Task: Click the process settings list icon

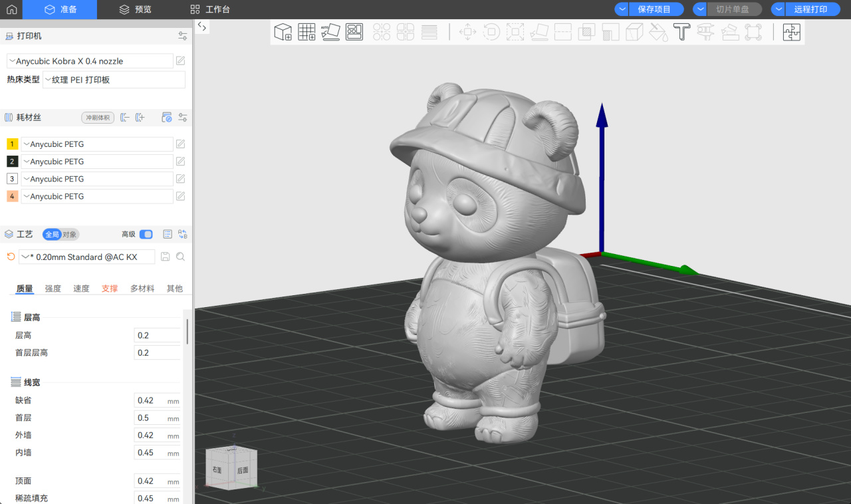Action: point(168,234)
